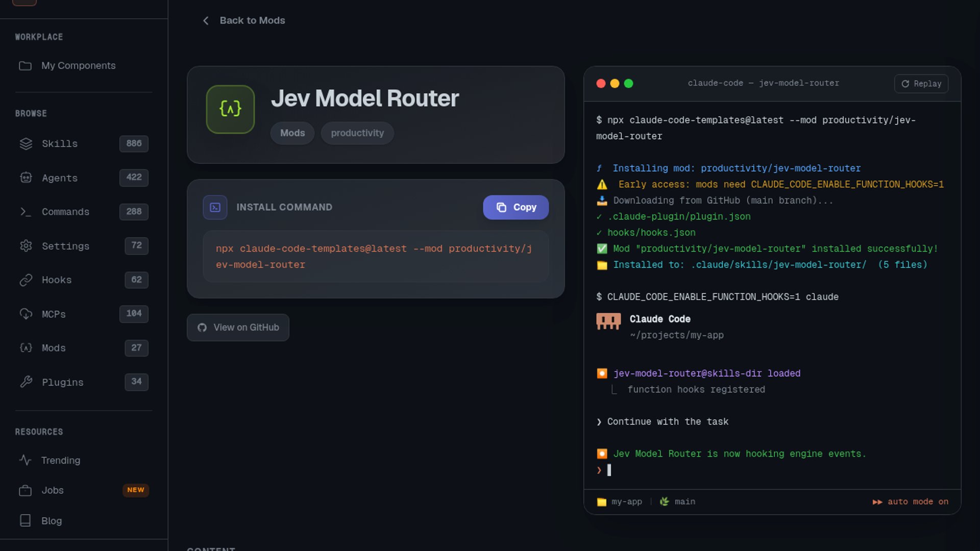Open the Skills browse section
The height and width of the screenshot is (551, 980).
84,144
